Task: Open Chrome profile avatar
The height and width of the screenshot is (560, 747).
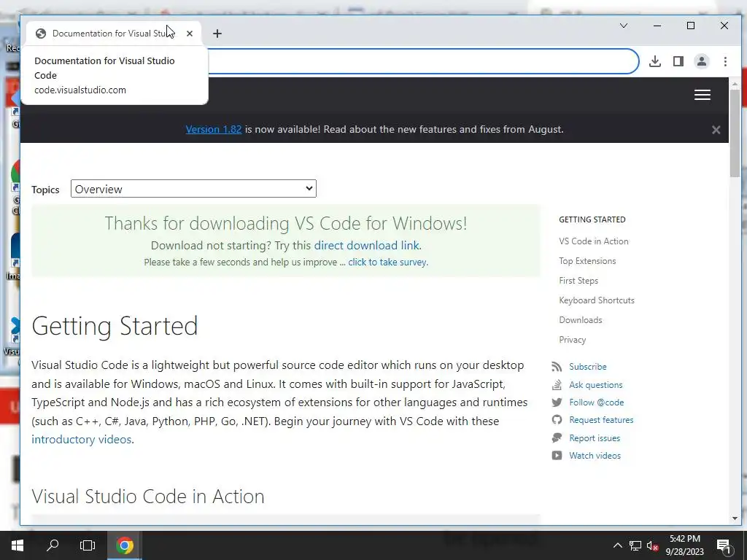Action: point(702,61)
